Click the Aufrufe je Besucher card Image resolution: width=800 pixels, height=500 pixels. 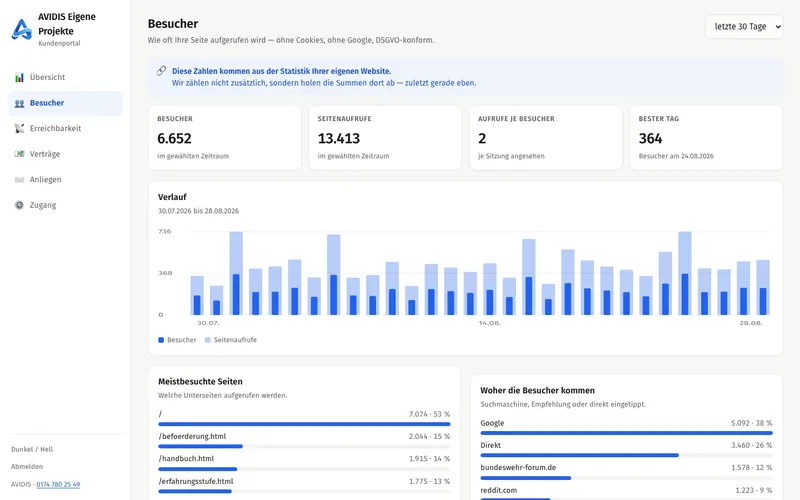click(546, 138)
